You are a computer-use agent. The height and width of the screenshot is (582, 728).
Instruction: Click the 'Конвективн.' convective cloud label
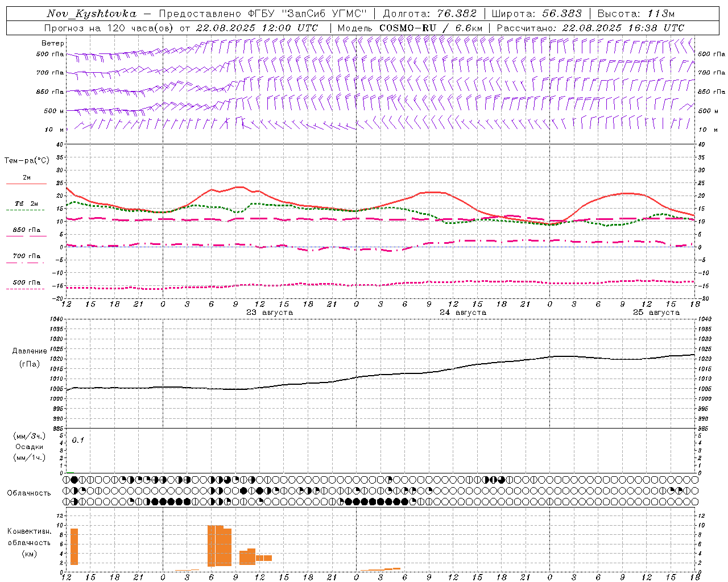(x=30, y=531)
